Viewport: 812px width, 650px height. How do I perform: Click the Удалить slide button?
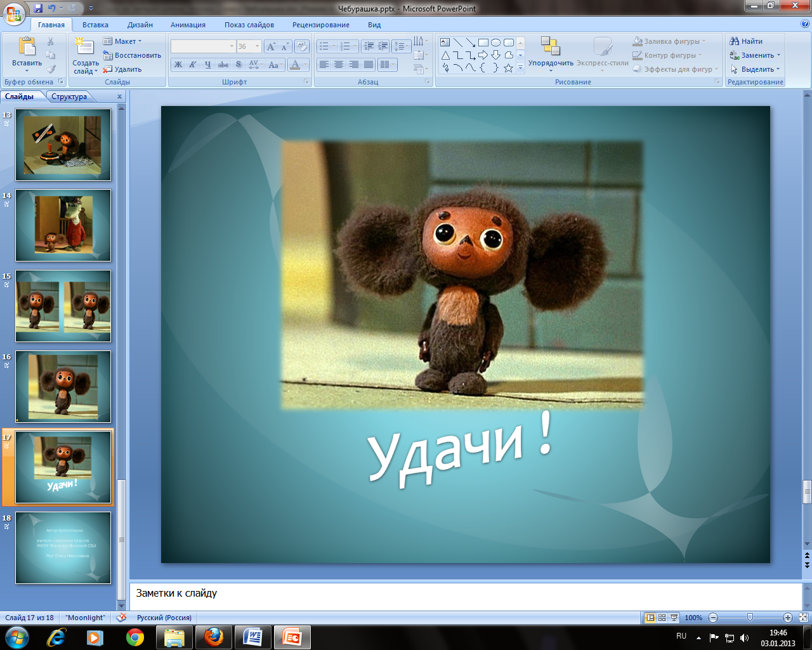(123, 69)
